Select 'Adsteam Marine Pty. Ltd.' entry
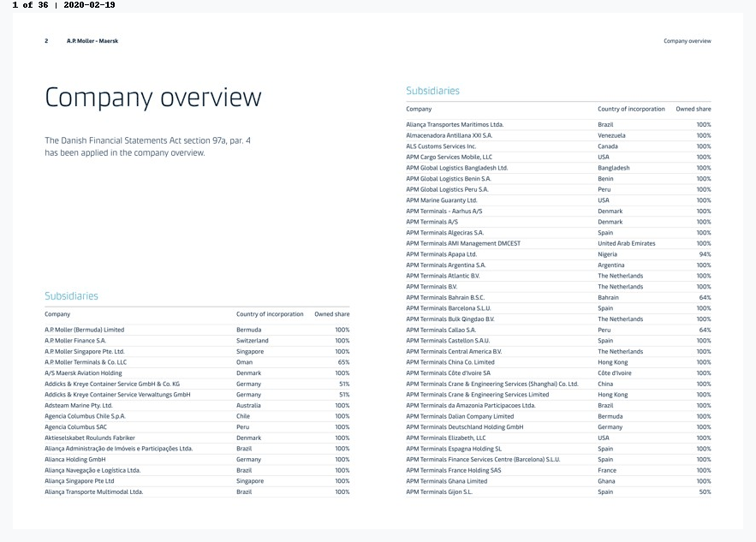756x542 pixels. click(79, 406)
